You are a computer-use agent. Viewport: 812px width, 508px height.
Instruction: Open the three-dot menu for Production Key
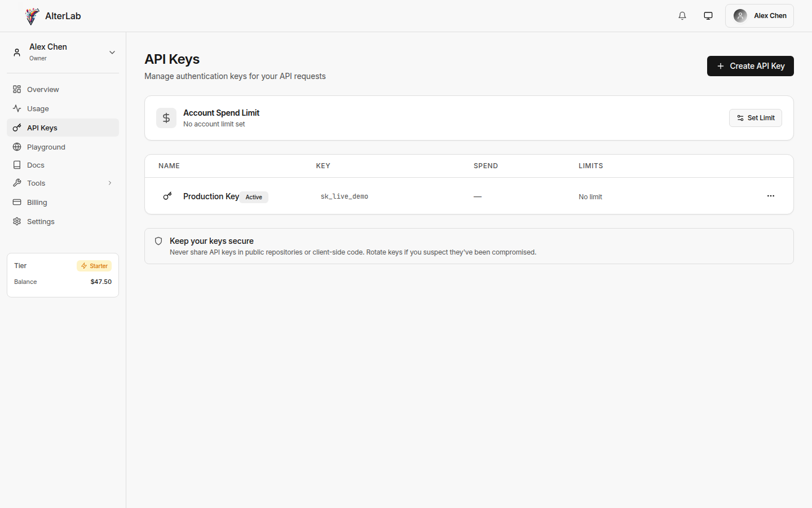pyautogui.click(x=771, y=196)
